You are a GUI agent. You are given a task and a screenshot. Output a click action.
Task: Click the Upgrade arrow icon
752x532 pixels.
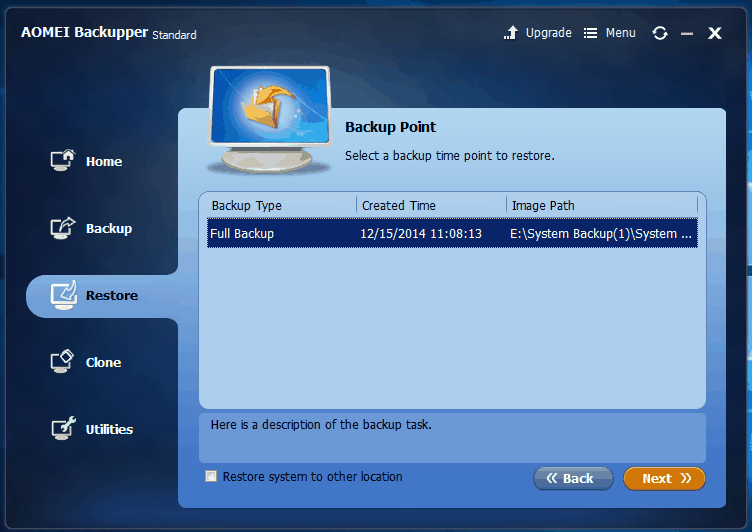click(x=511, y=33)
